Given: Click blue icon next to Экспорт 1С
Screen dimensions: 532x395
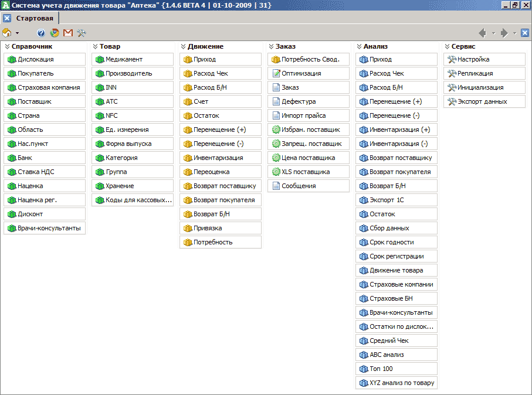Looking at the screenshot, I should 364,200.
